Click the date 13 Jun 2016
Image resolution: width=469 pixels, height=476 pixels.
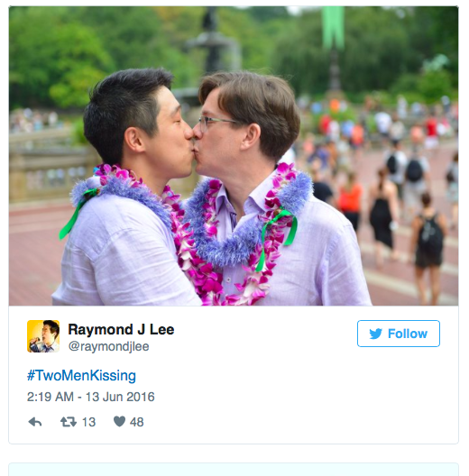click(x=120, y=397)
